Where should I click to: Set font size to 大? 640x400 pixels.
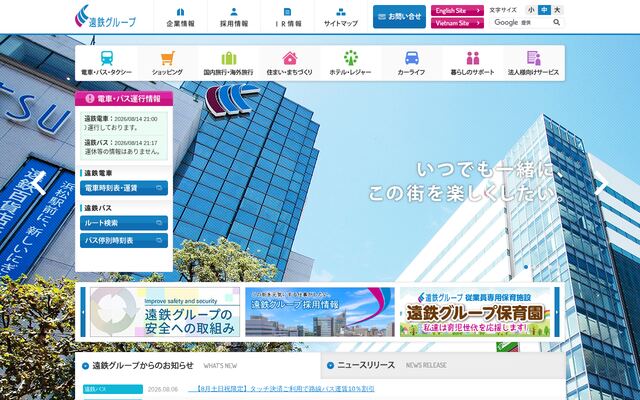[557, 10]
